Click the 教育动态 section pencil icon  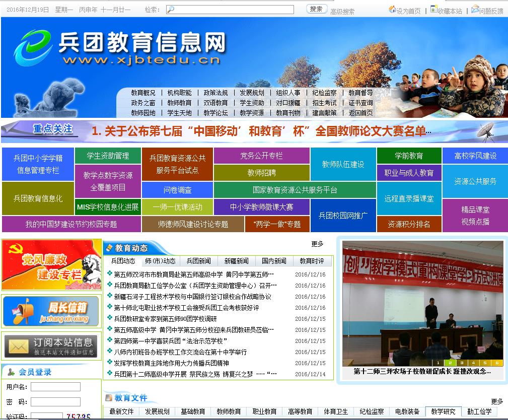tap(109, 248)
